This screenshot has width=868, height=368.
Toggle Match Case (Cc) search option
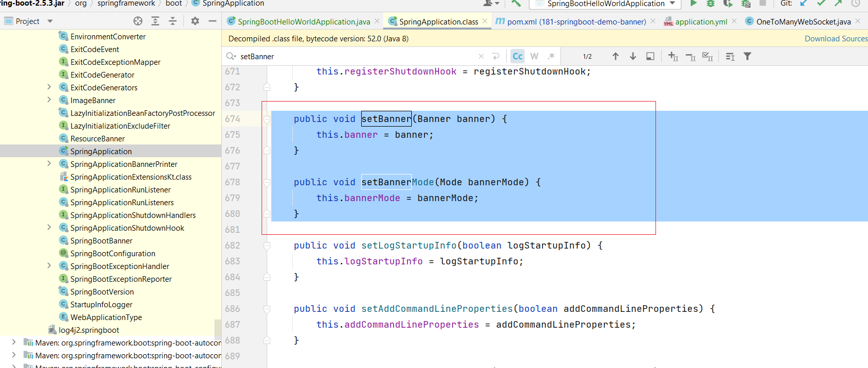coord(518,56)
